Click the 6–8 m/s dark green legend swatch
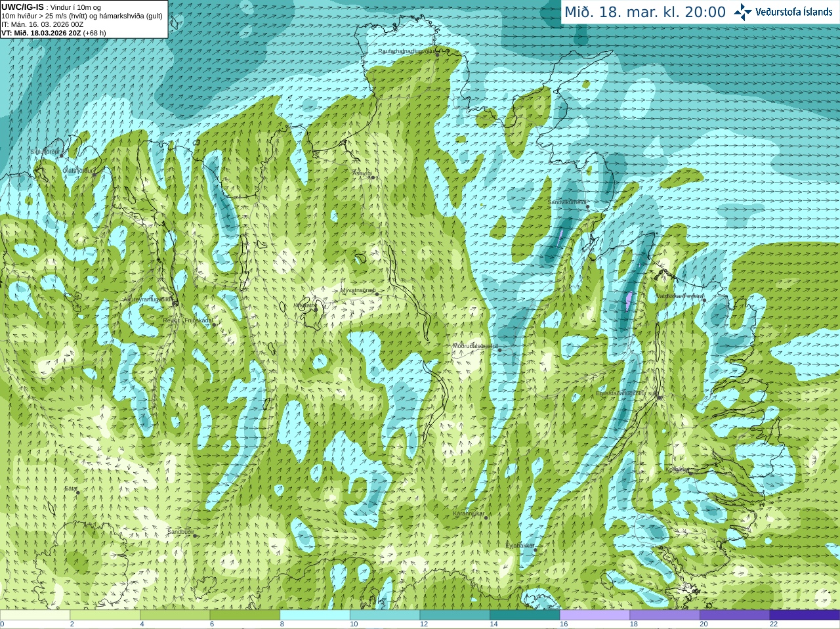Image resolution: width=840 pixels, height=629 pixels. coord(245,615)
